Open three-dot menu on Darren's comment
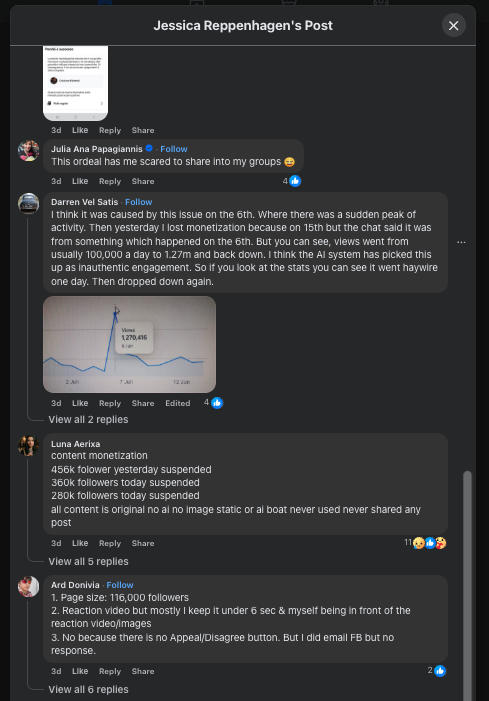This screenshot has width=489, height=701. point(461,242)
